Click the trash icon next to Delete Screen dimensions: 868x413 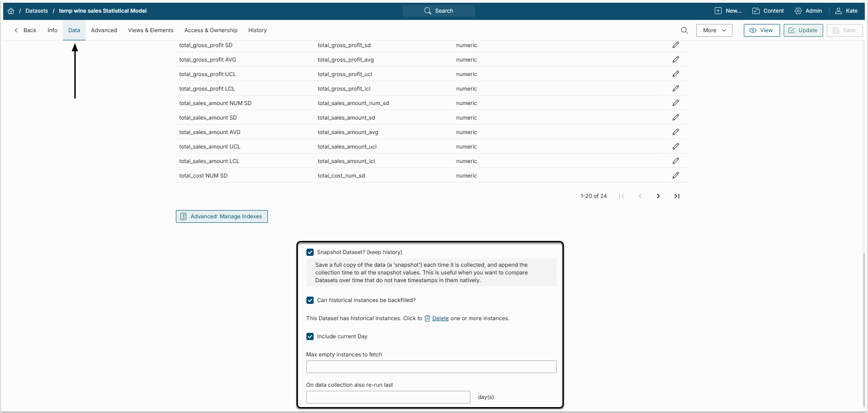(427, 318)
